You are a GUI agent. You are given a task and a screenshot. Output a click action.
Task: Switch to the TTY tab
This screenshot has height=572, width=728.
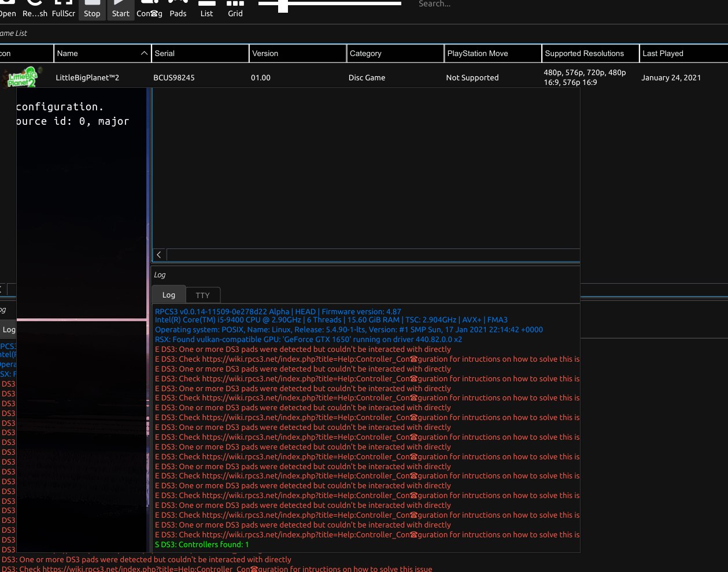(202, 295)
